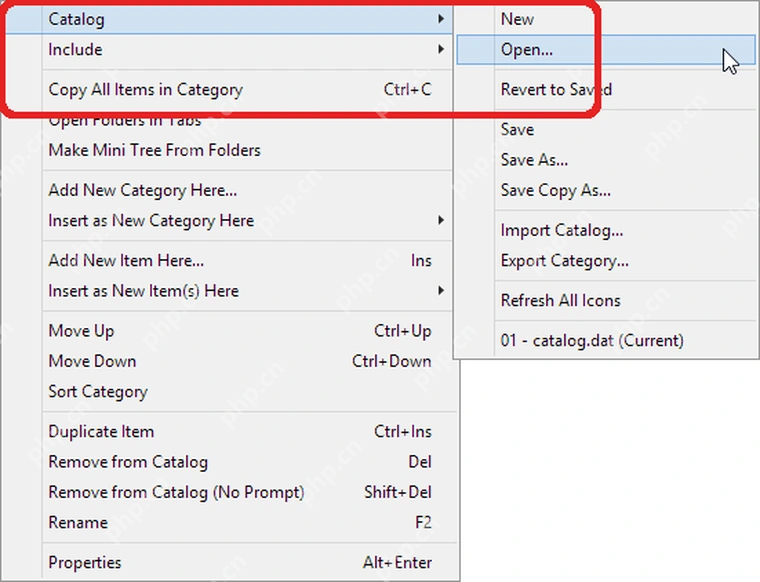The width and height of the screenshot is (760, 582).
Task: Open the Include submenu
Action: click(x=227, y=49)
